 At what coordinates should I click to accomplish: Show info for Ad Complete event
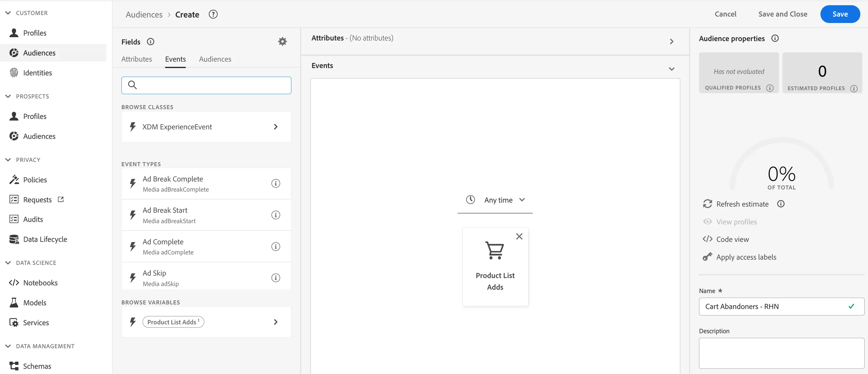click(276, 246)
